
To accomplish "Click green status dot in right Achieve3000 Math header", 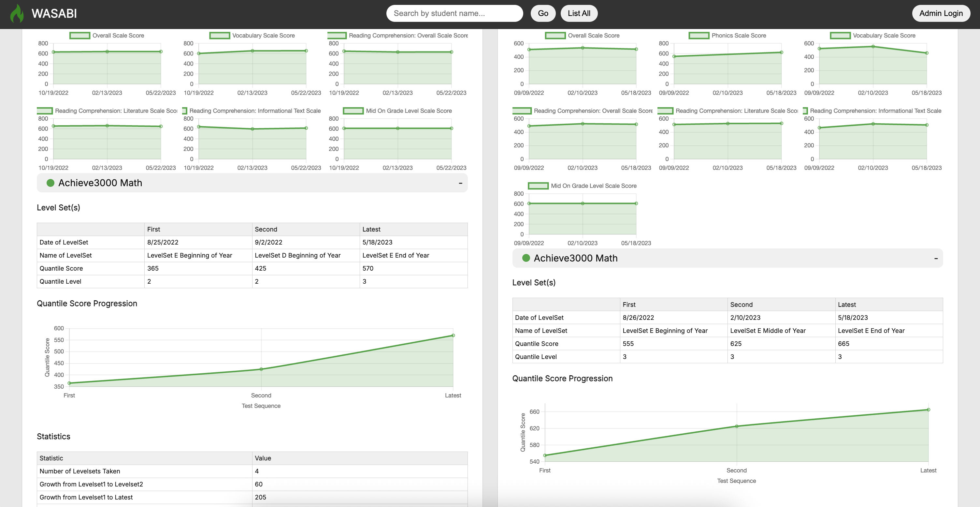I will [526, 258].
